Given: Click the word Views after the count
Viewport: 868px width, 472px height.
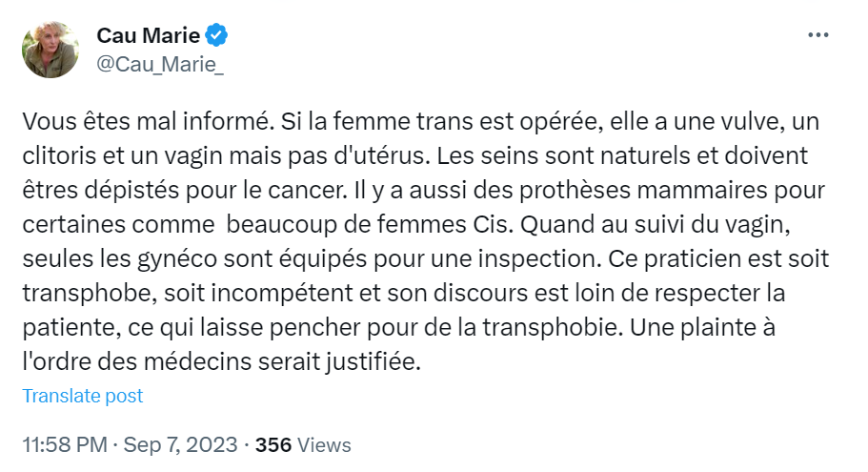Looking at the screenshot, I should pos(324,445).
